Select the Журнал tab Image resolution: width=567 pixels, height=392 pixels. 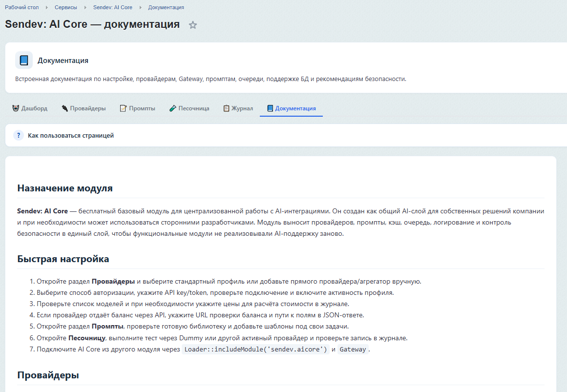click(x=238, y=108)
